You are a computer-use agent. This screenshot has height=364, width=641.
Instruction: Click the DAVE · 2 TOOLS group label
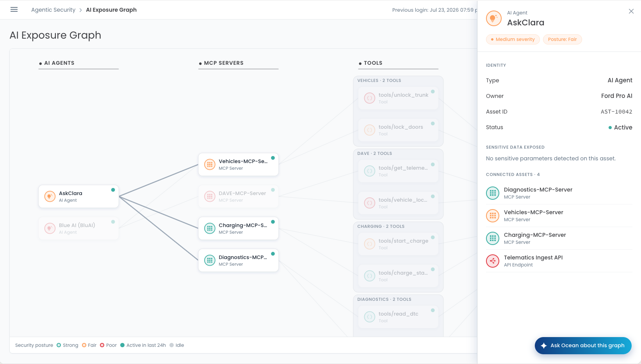pyautogui.click(x=374, y=153)
